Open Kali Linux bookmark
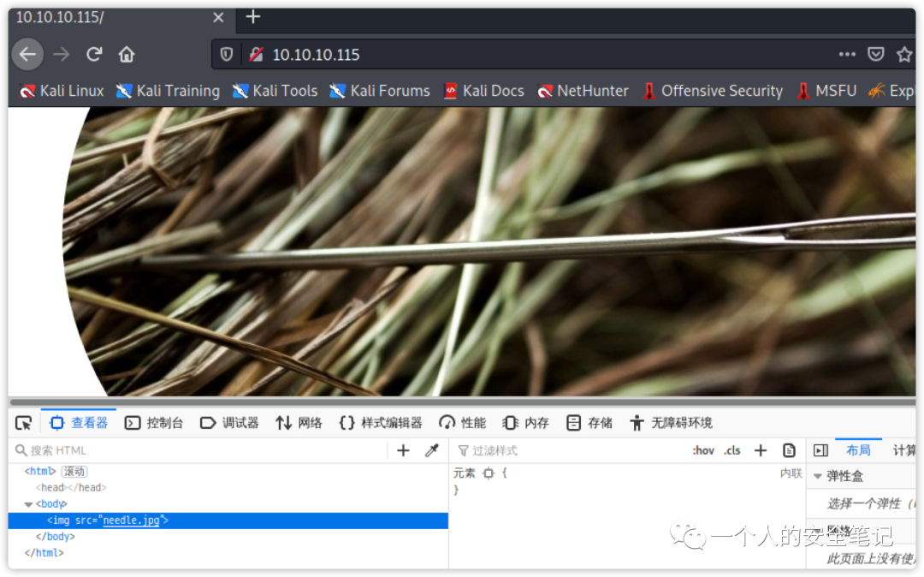 [62, 91]
